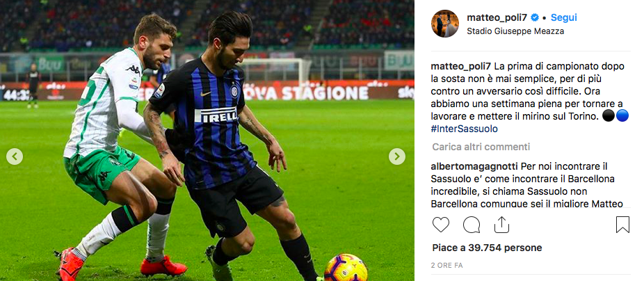644x281 pixels.
Task: Click the match photo of the players
Action: tap(207, 140)
